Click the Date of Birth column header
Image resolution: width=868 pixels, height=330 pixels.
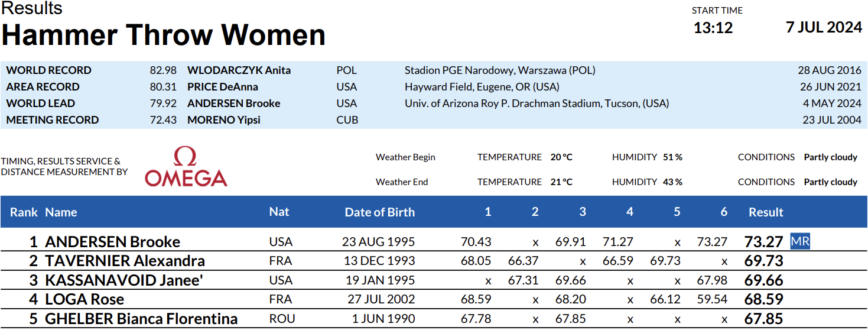[379, 212]
